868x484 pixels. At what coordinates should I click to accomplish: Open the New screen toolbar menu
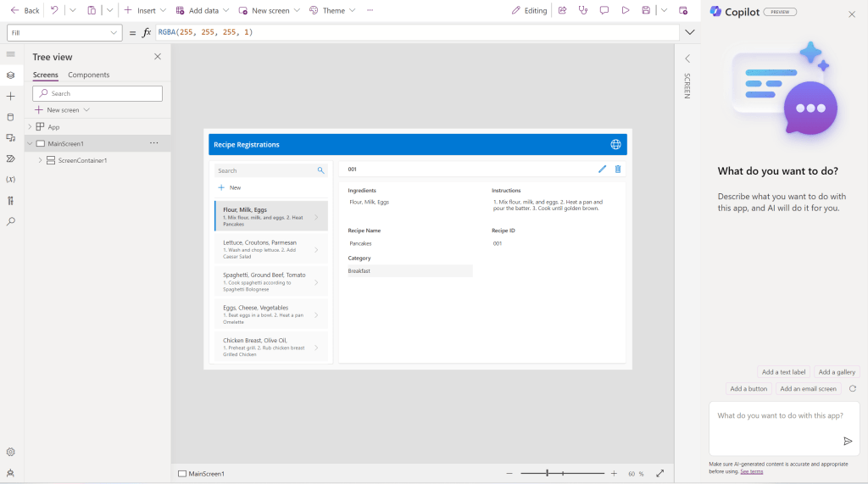(x=269, y=10)
